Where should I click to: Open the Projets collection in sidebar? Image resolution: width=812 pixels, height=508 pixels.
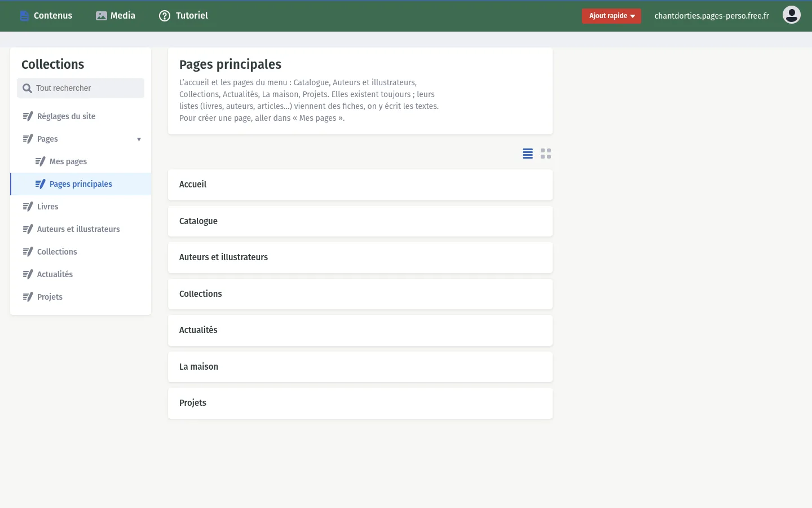tap(81, 297)
